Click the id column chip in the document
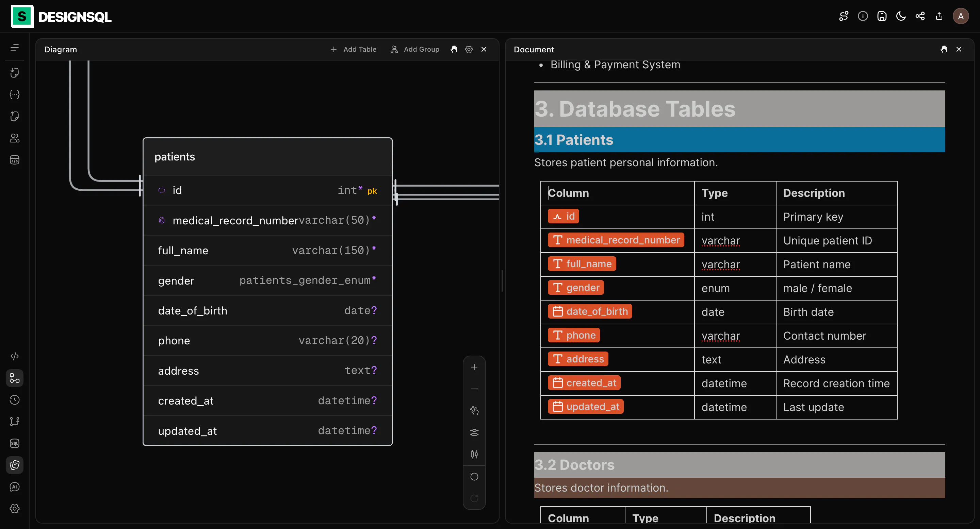Screen dimensions: 980x529 563,216
